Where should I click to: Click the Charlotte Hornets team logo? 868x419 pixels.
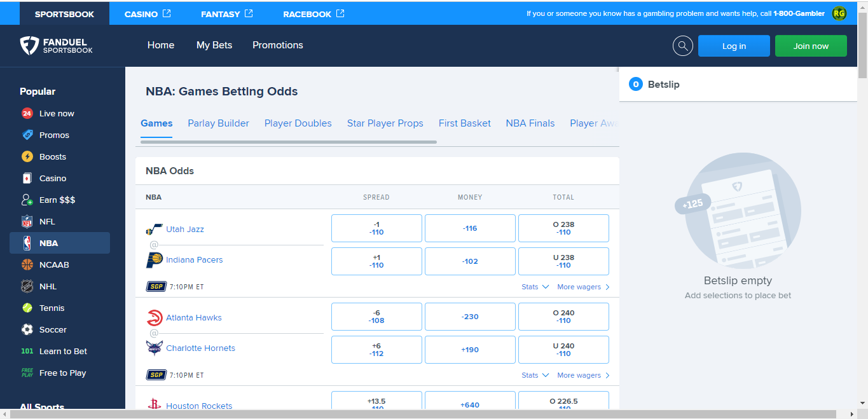pos(154,348)
